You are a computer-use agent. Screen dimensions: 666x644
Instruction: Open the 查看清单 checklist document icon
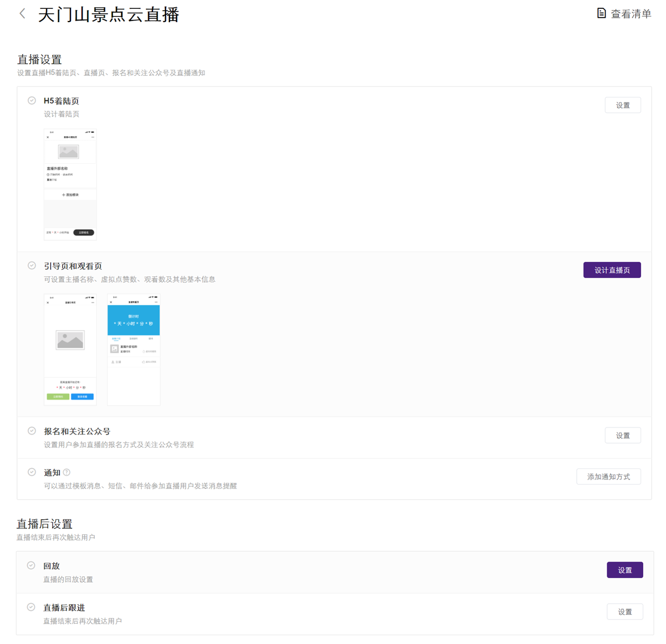[x=601, y=13]
